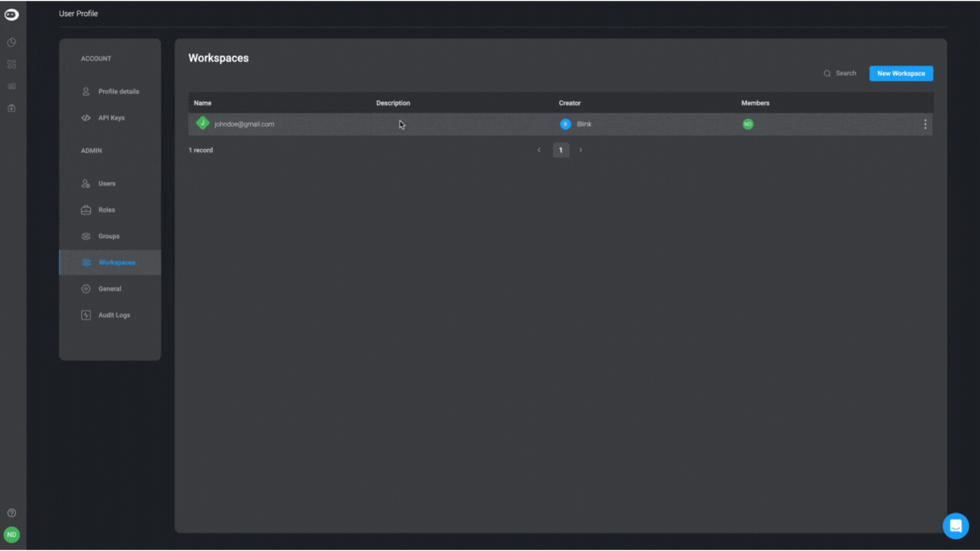The width and height of the screenshot is (980, 551).
Task: Open the lock-shaped icon in the left rail
Action: [12, 108]
